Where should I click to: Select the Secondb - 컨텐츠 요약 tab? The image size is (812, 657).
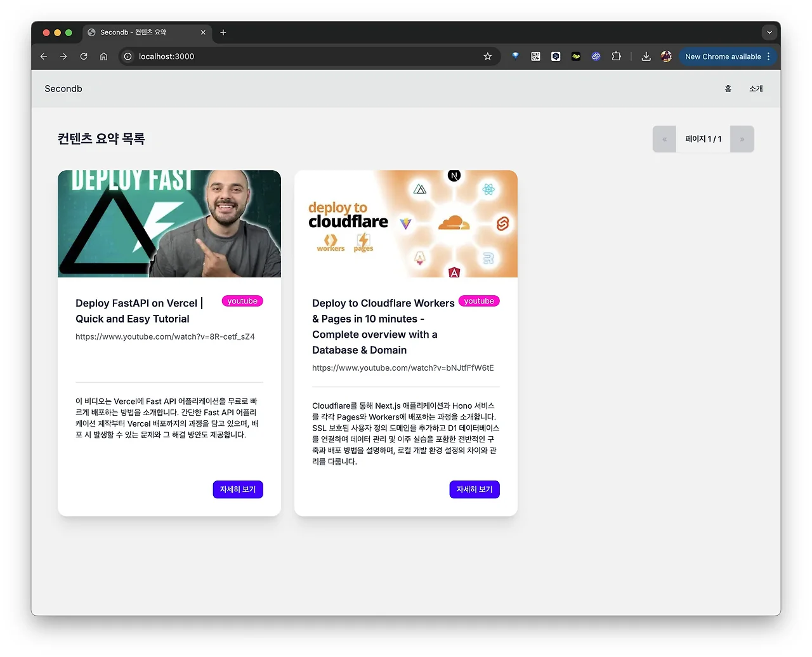147,32
